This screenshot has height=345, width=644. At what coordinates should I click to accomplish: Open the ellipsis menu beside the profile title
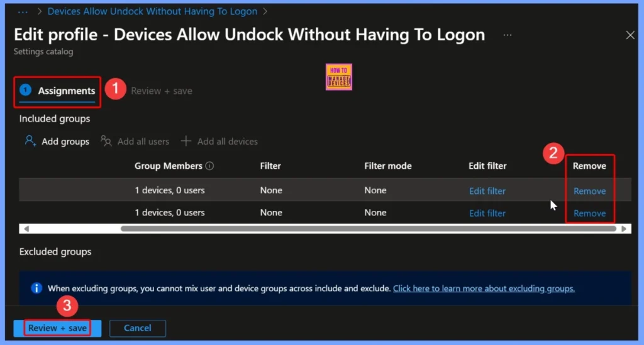click(508, 35)
